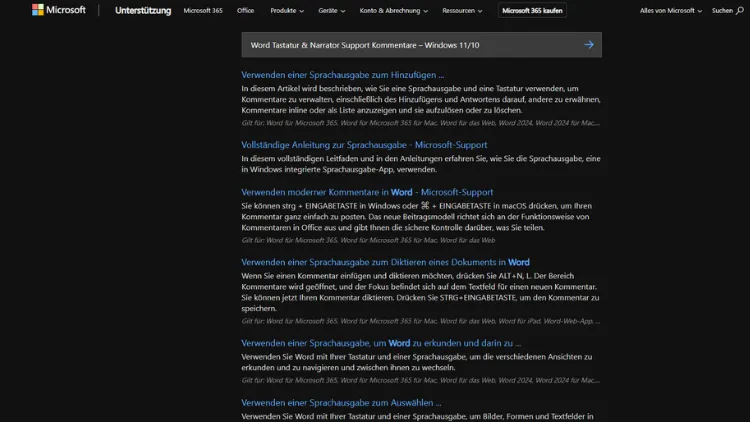Expand the Produkte dropdown
Viewport: 750px width, 422px height.
pos(287,11)
